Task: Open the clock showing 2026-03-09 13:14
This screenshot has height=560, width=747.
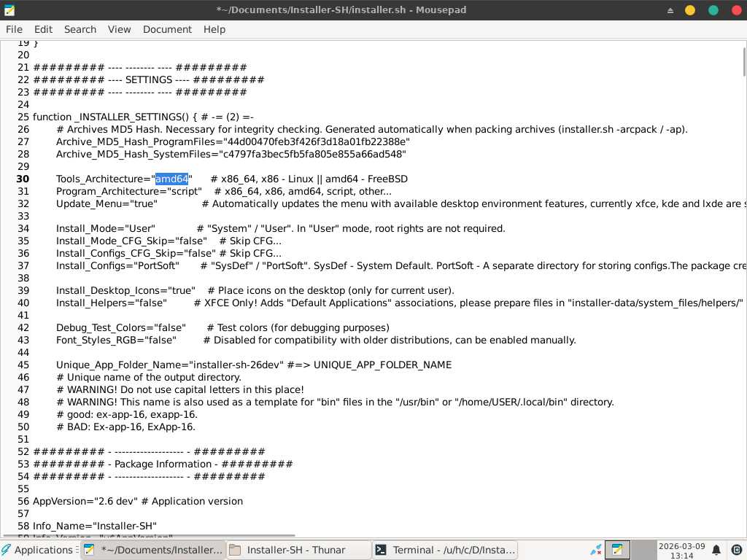Action: tap(682, 551)
